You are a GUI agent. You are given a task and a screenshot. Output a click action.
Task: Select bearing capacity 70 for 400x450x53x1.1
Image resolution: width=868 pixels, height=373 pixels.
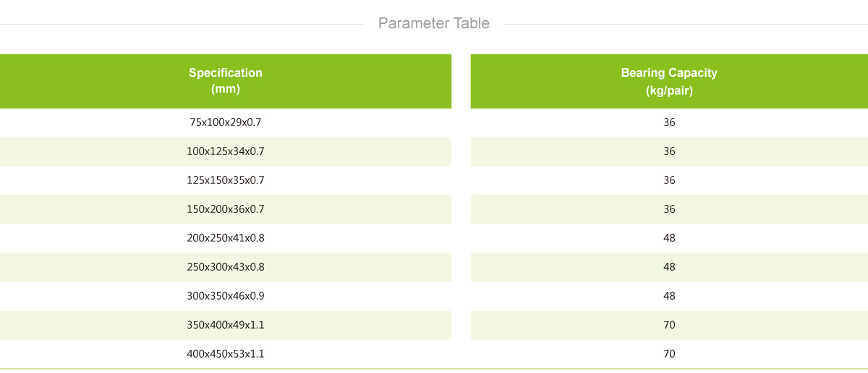pos(669,354)
